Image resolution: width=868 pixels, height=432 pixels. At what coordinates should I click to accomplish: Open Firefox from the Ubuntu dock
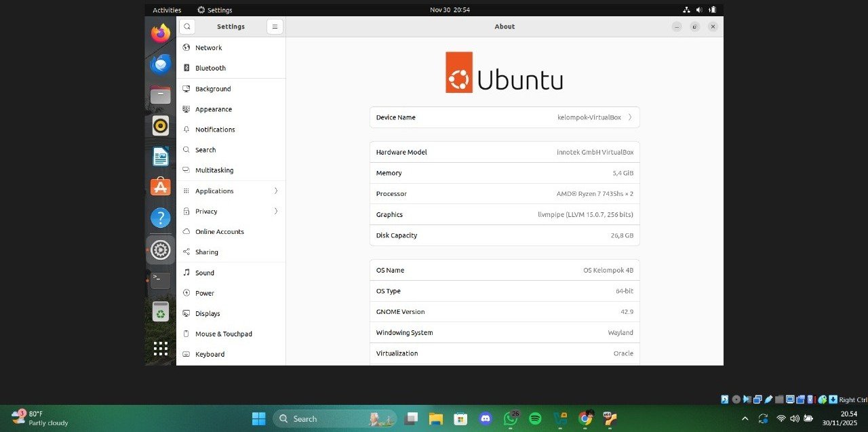pyautogui.click(x=160, y=32)
